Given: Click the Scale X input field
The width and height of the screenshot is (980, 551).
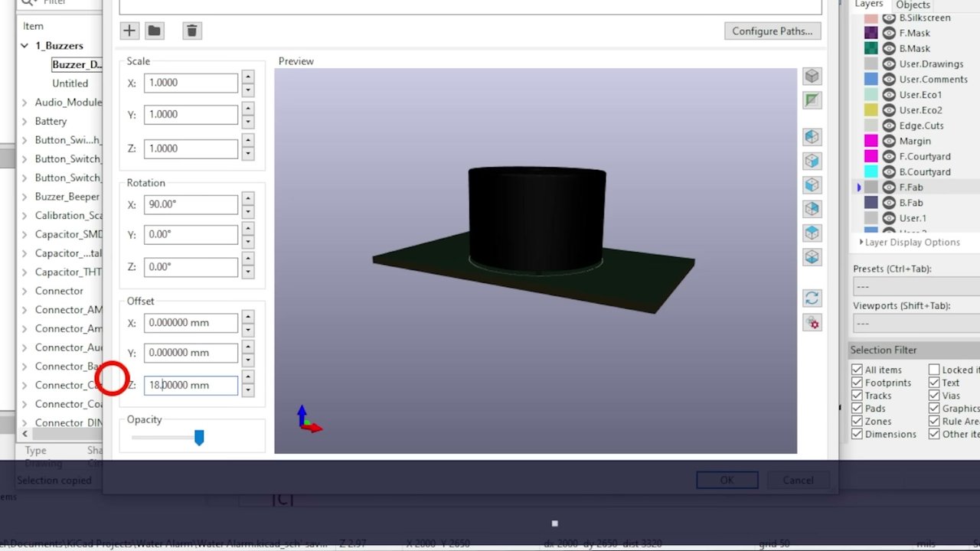Looking at the screenshot, I should click(191, 83).
